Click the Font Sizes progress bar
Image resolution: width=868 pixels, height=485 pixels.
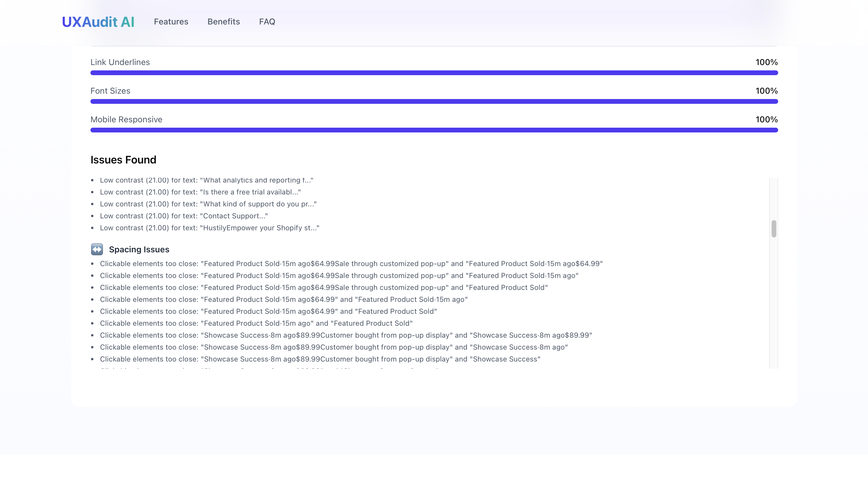(x=434, y=101)
